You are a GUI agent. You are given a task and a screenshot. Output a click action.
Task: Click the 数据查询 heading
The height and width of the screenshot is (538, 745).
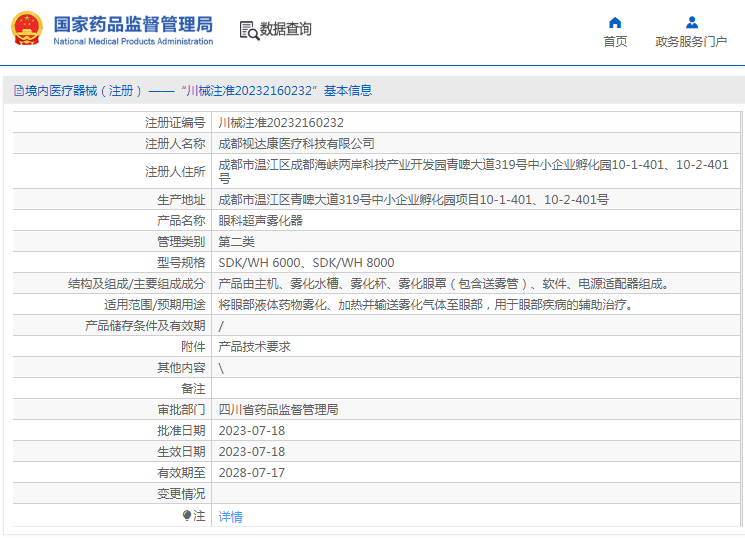(x=286, y=29)
